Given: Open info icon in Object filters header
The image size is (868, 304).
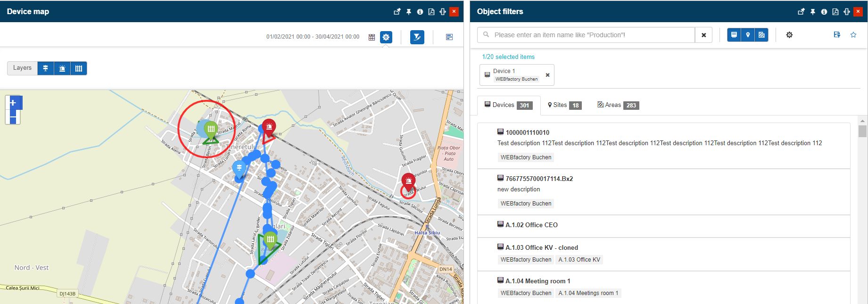Looking at the screenshot, I should point(824,12).
